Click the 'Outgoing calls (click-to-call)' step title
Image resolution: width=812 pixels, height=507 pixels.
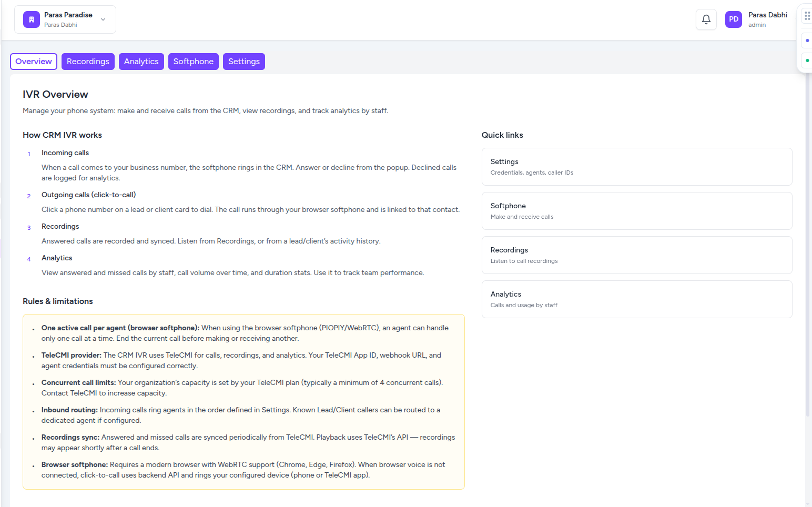88,195
